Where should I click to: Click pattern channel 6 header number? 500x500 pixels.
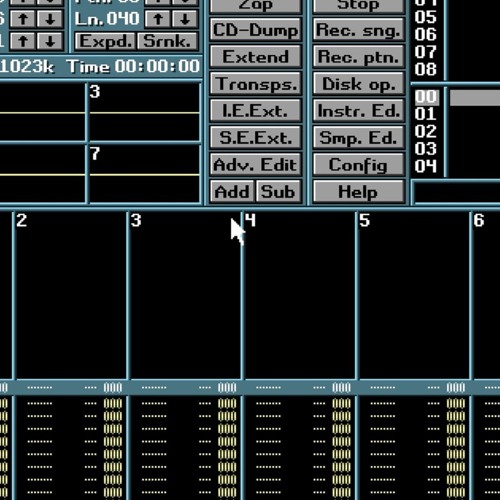click(479, 220)
